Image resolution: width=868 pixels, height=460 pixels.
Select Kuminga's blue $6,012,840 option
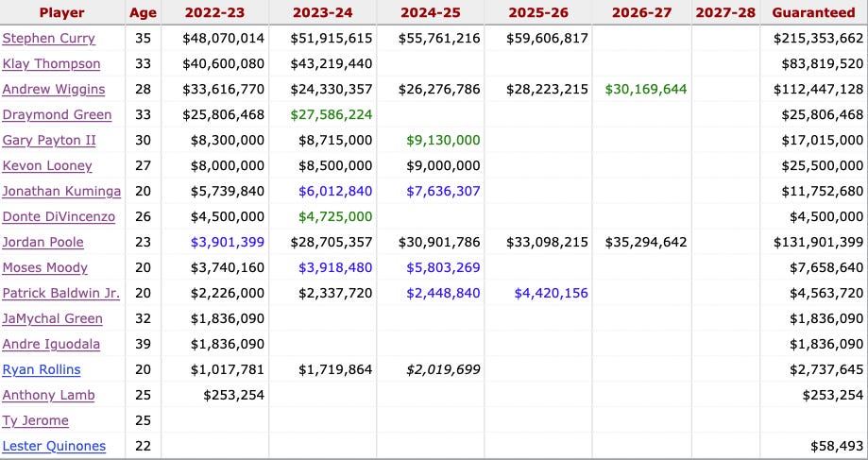pyautogui.click(x=335, y=191)
